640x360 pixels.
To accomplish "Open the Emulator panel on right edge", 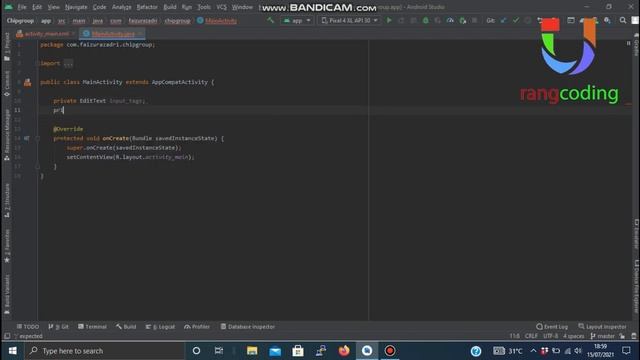I will pyautogui.click(x=636, y=234).
